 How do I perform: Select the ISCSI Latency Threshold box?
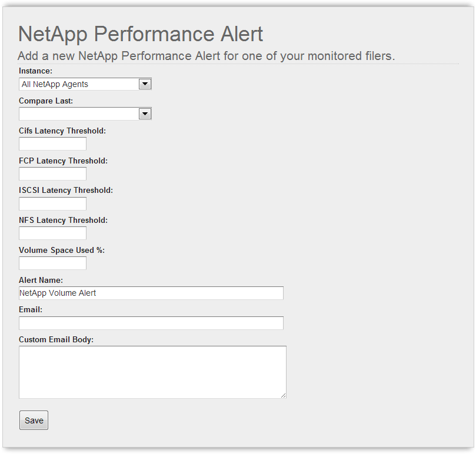click(x=52, y=203)
